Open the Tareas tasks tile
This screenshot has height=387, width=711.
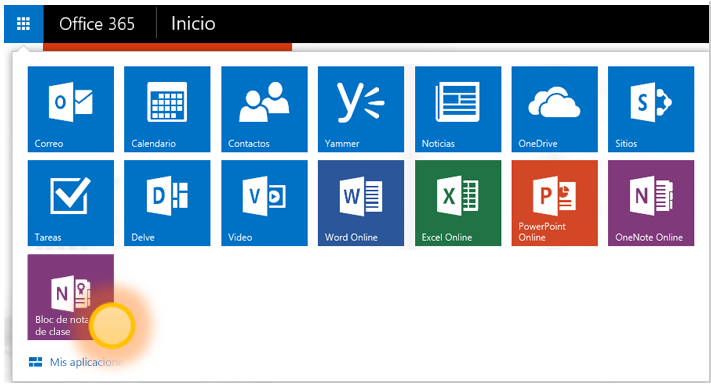point(71,203)
